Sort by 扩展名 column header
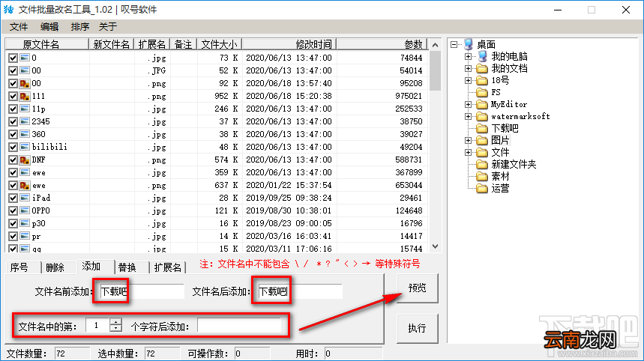Image resolution: width=644 pixels, height=361 pixels. (x=152, y=44)
